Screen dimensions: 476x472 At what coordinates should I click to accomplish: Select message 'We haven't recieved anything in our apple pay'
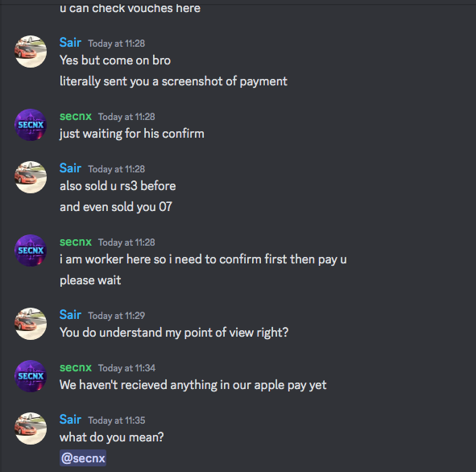pos(192,385)
